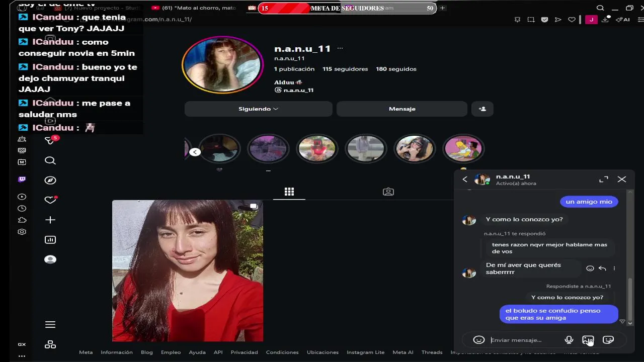Image resolution: width=644 pixels, height=362 pixels.
Task: Switch to the posts grid tab
Action: click(289, 192)
